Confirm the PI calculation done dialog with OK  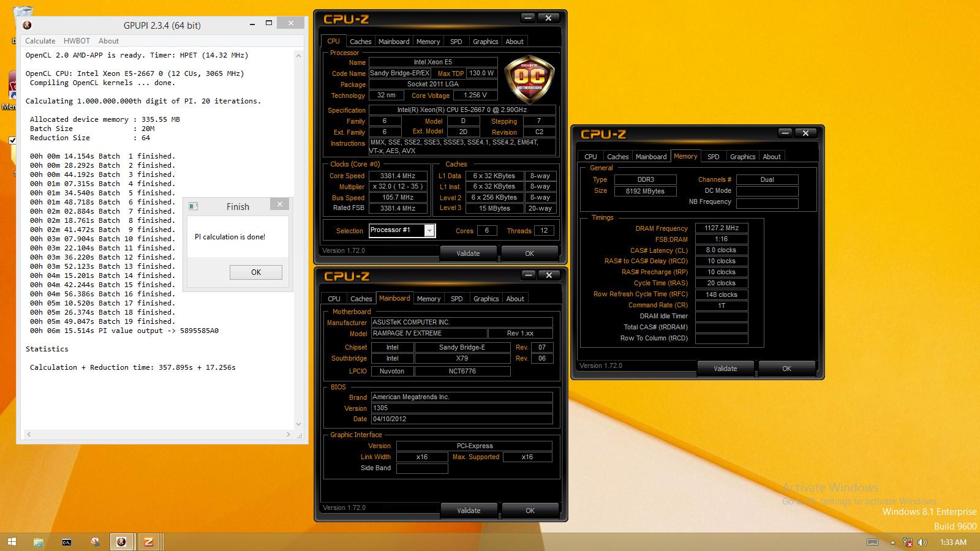[x=256, y=272]
